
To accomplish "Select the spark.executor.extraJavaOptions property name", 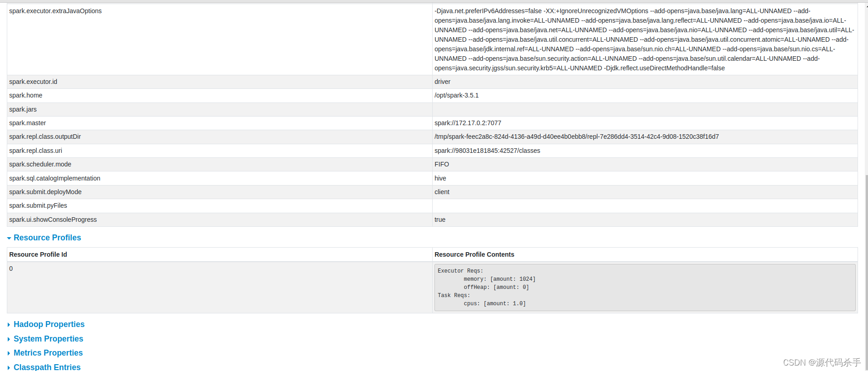I will tap(55, 11).
